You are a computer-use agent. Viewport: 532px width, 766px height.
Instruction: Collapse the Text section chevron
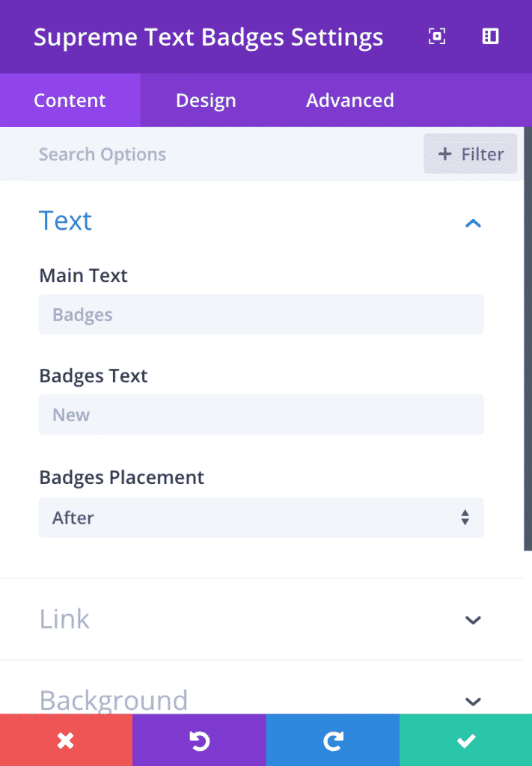coord(472,223)
